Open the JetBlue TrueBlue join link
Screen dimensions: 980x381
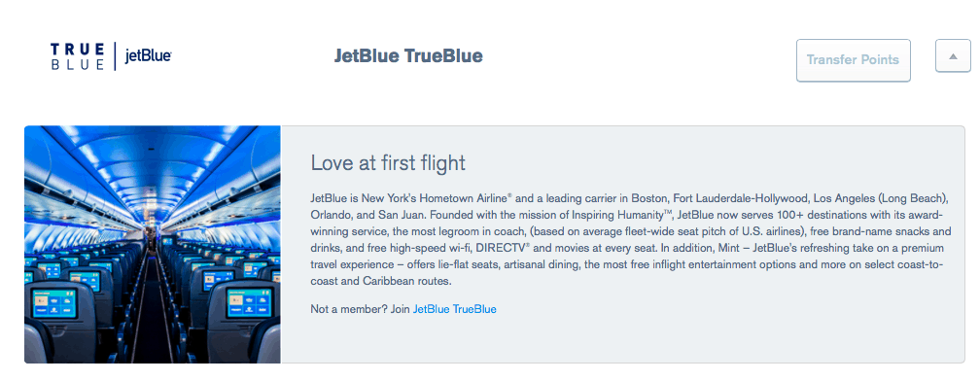454,309
